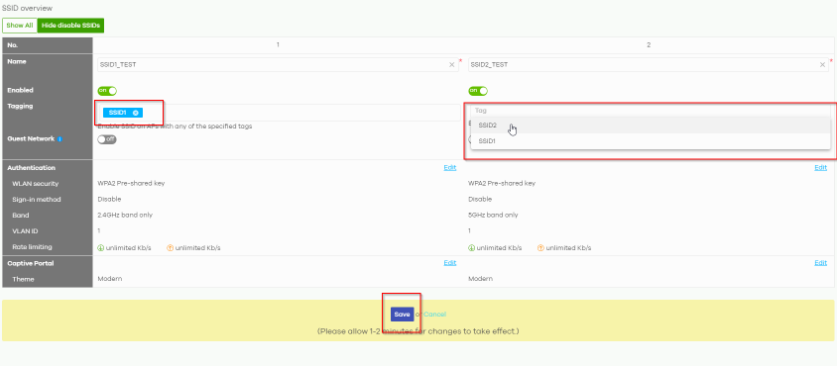Select SSID1 from the tag dropdown
This screenshot has height=375, width=838.
(x=650, y=141)
